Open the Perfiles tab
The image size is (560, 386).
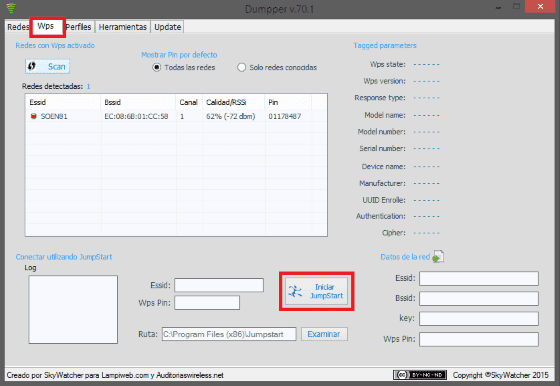(78, 27)
